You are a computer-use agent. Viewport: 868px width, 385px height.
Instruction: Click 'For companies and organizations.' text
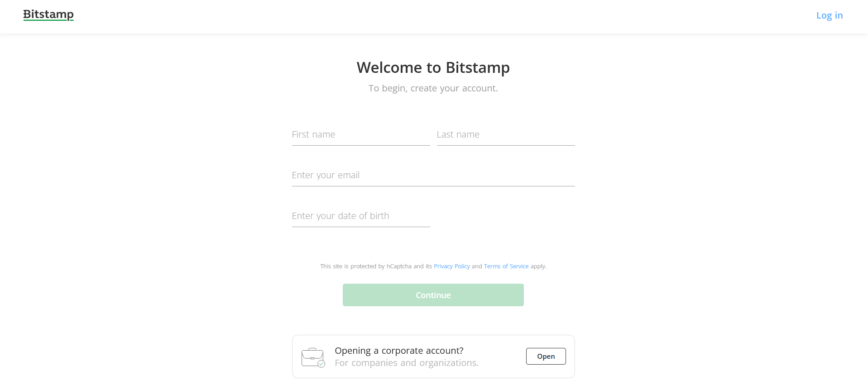point(406,363)
